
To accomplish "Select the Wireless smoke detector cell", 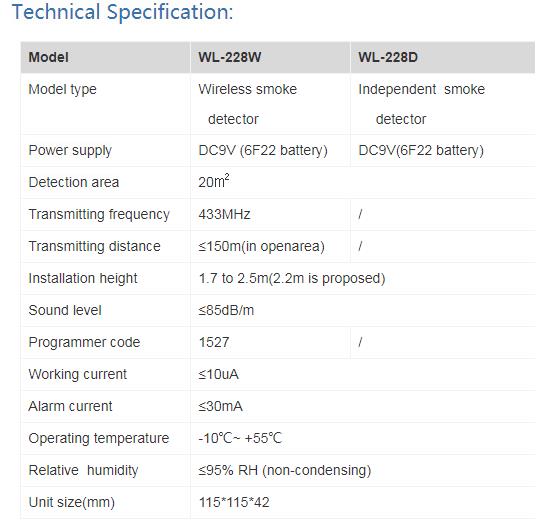I will coord(270,104).
